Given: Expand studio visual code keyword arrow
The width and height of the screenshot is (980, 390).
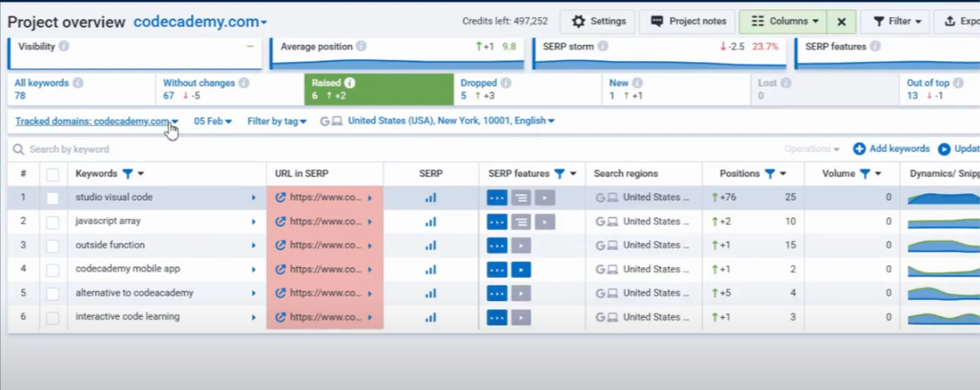Looking at the screenshot, I should [254, 198].
